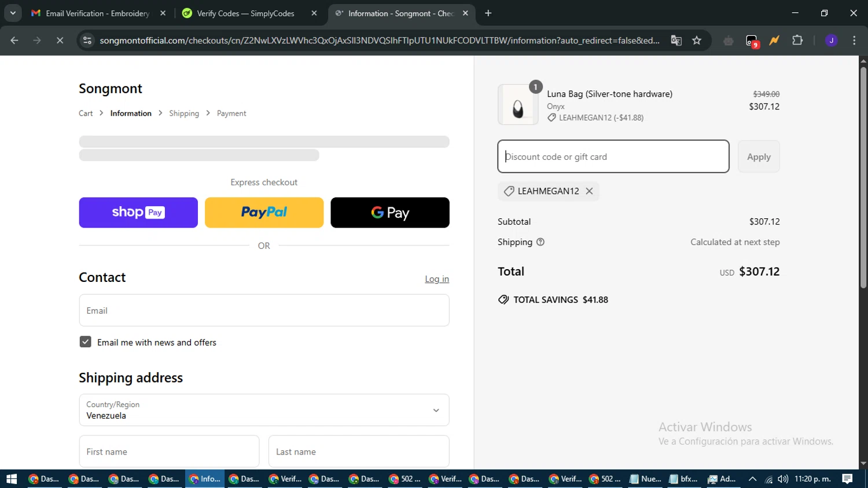Open Chrome's three-dot menu

click(854, 41)
